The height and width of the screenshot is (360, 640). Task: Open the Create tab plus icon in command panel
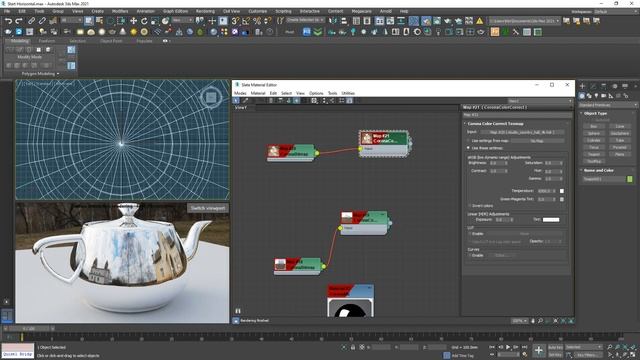[582, 86]
